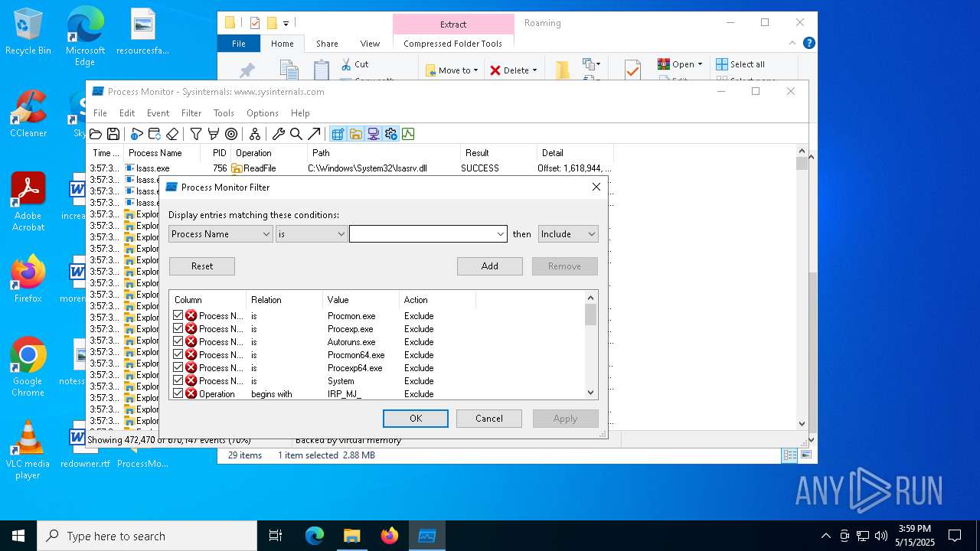The image size is (980, 551).
Task: Toggle the Capture events icon
Action: (136, 134)
